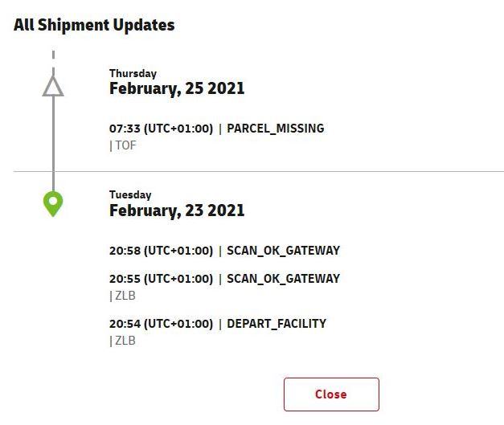Click the February, 23 2021 date heading
The height and width of the screenshot is (425, 504).
[x=177, y=210]
